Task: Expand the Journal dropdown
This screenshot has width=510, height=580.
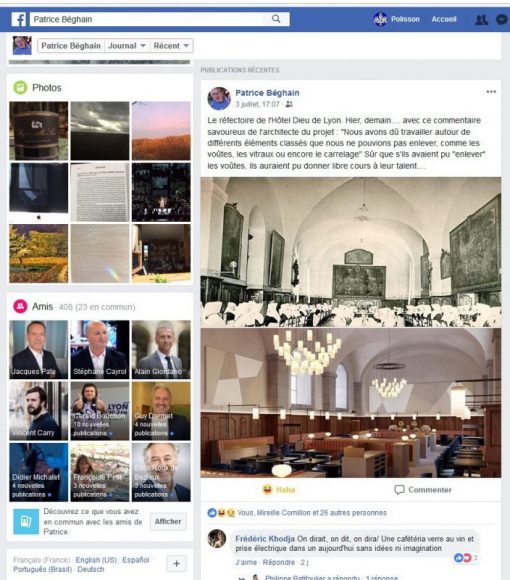Action: click(126, 46)
